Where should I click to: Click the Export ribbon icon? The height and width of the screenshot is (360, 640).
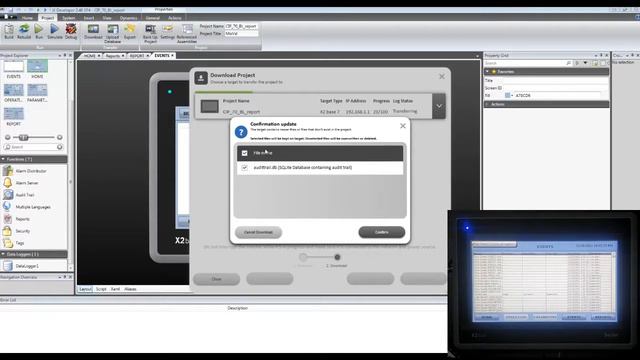[130, 31]
